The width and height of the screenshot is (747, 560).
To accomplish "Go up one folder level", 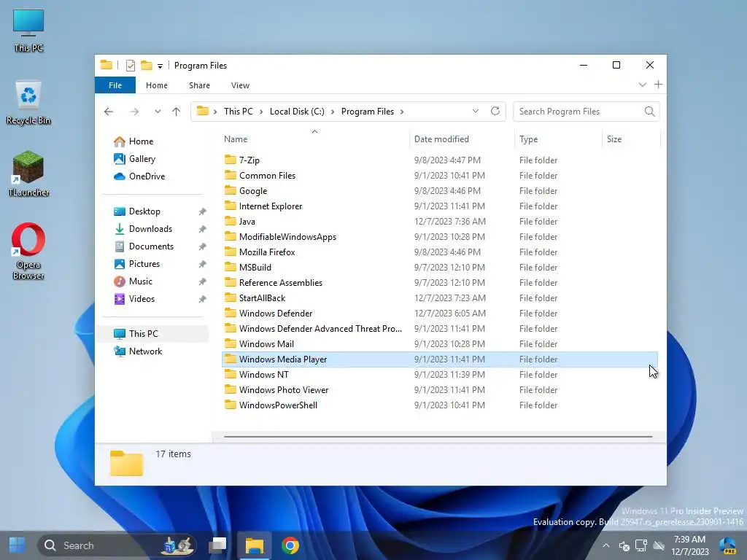I will [177, 112].
